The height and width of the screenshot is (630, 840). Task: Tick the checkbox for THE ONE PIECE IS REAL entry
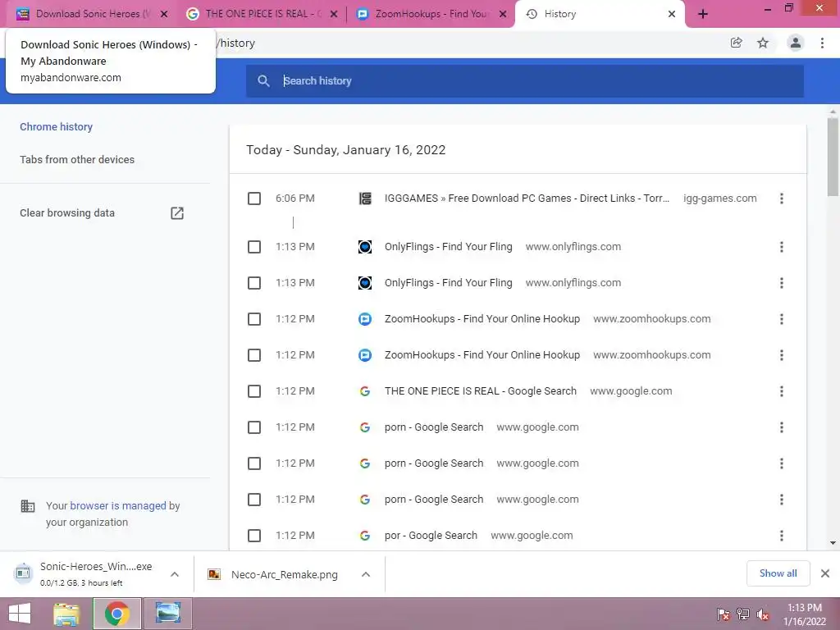[254, 391]
